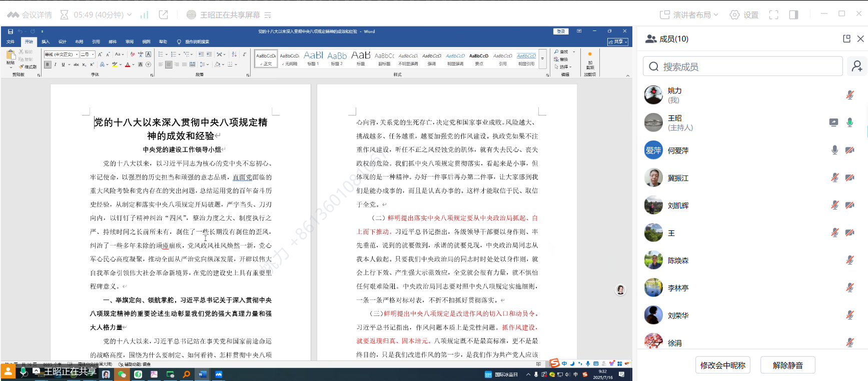Open the 插入 ribbon tab

46,42
